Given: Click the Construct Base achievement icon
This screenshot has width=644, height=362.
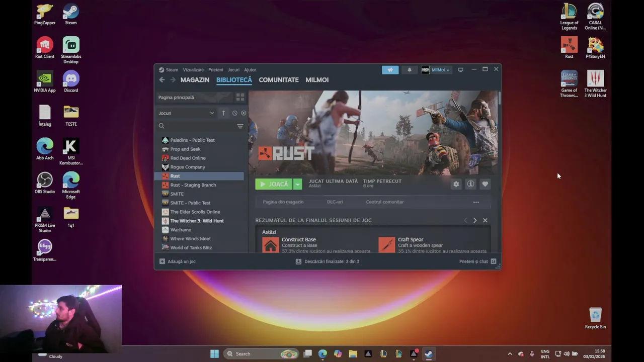Looking at the screenshot, I should pyautogui.click(x=270, y=245).
